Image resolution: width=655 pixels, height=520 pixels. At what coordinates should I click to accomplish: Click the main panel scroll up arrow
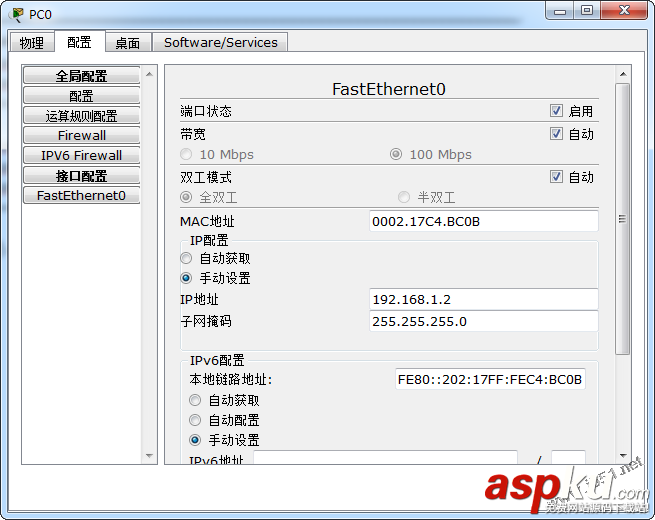coord(623,74)
